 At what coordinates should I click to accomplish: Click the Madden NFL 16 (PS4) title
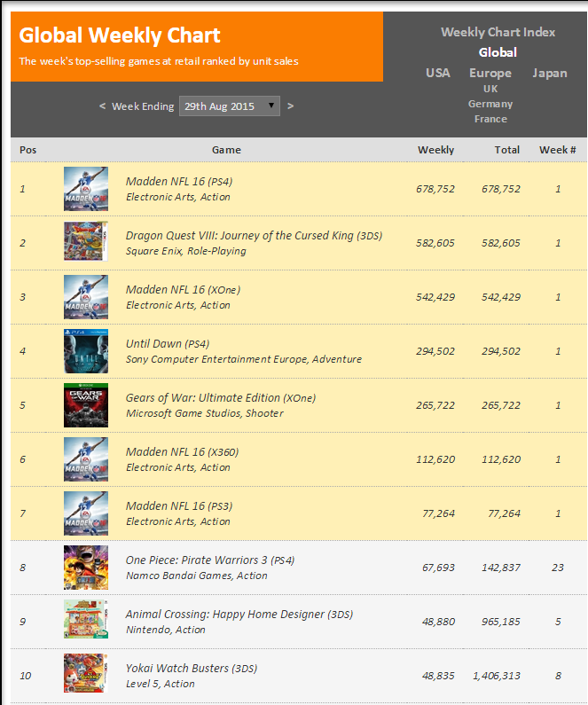[179, 181]
